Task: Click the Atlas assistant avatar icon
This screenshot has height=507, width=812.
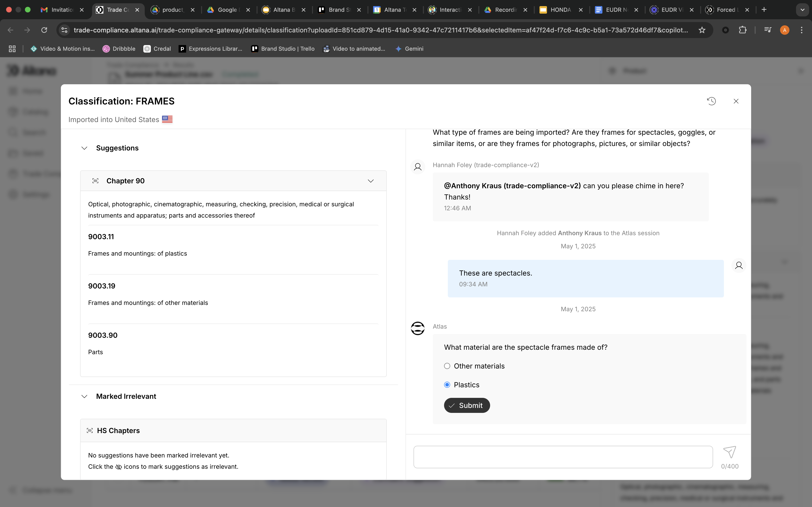Action: click(x=418, y=328)
